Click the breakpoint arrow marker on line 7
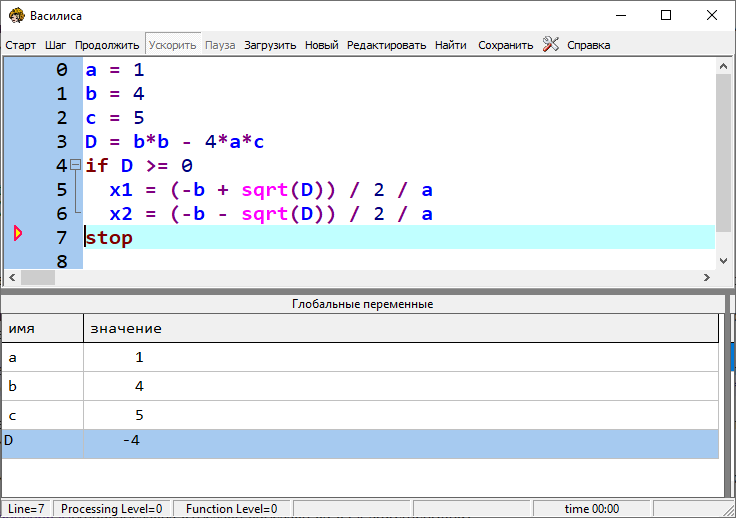 pos(17,234)
